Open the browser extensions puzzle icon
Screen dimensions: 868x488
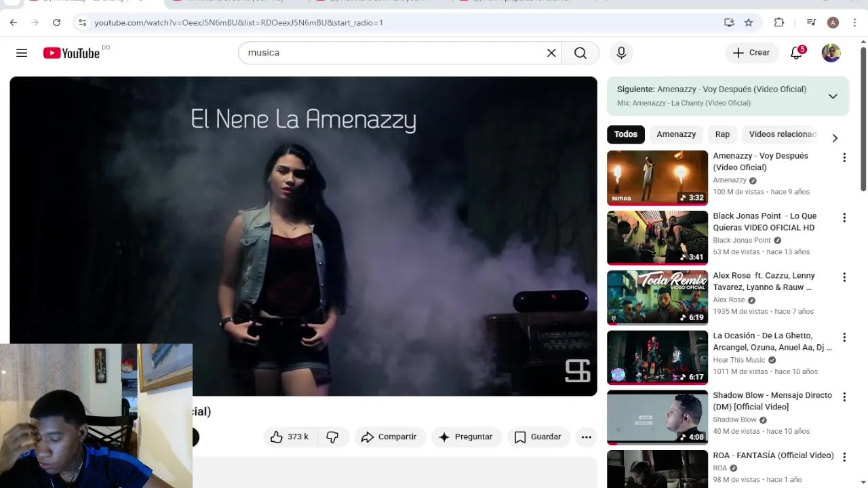click(779, 22)
